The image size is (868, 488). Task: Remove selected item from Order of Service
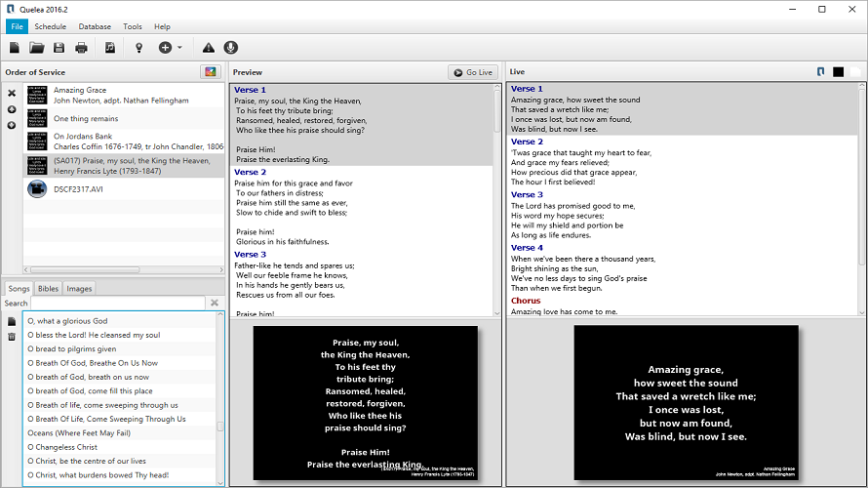[x=12, y=94]
